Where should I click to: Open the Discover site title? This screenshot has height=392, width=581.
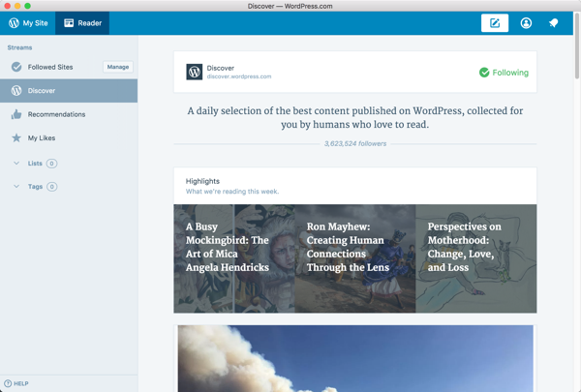tap(221, 68)
